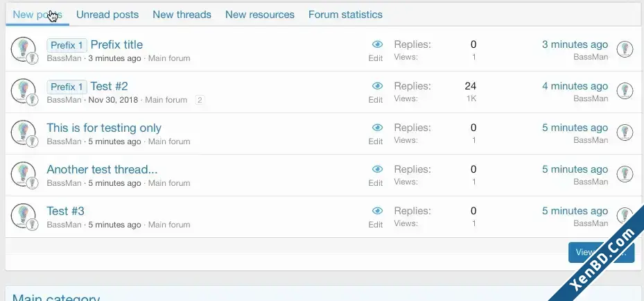Toggle eye icon on Test #2 row
644x301 pixels.
[377, 86]
